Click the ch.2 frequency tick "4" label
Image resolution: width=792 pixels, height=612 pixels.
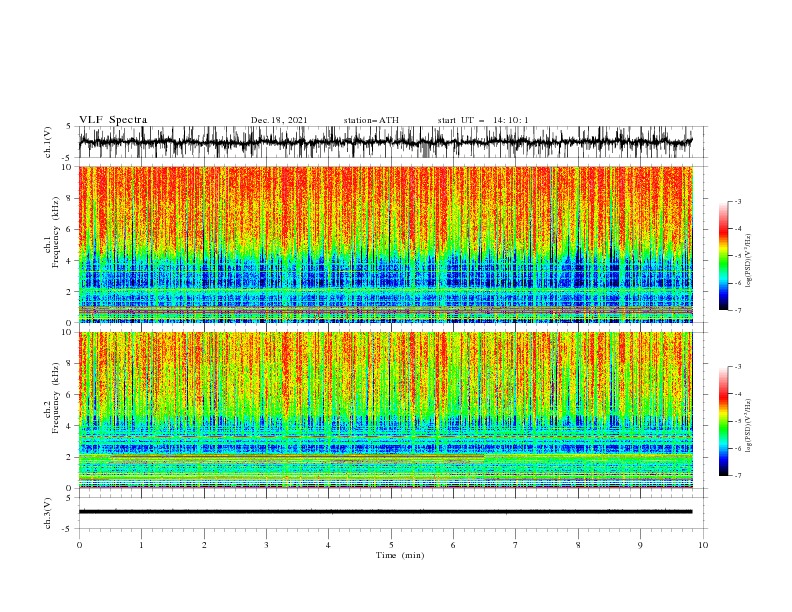[69, 426]
